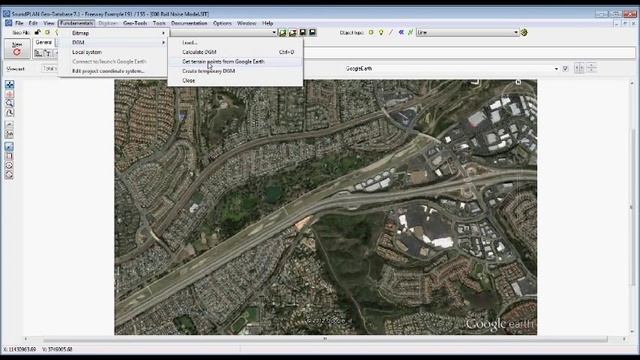Select the blue cross tool in left toolbar
Viewport: 640px width, 360px height.
pos(9,84)
